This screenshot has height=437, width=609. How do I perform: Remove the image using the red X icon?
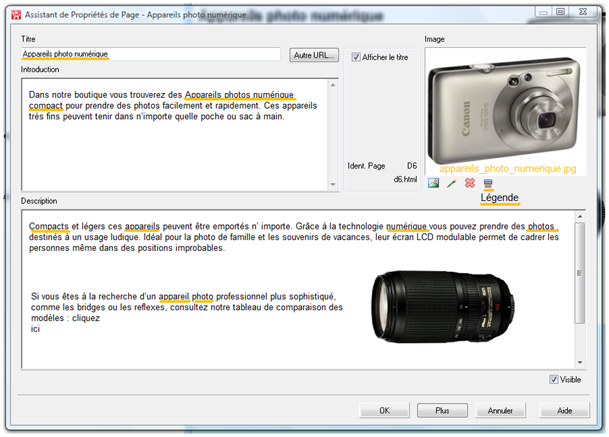(469, 183)
